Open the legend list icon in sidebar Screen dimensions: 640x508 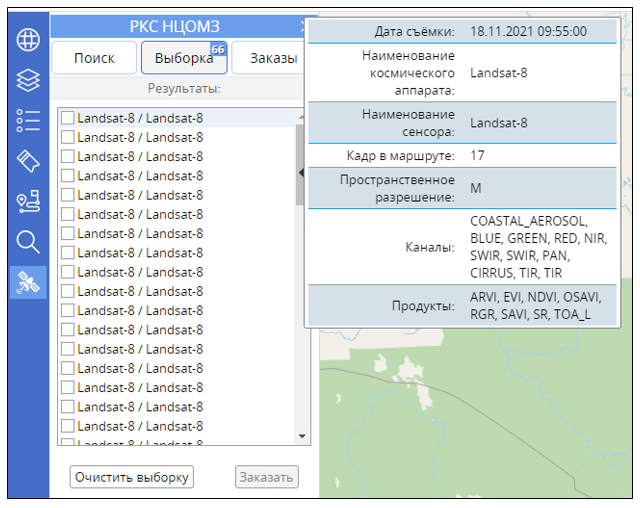pos(28,120)
